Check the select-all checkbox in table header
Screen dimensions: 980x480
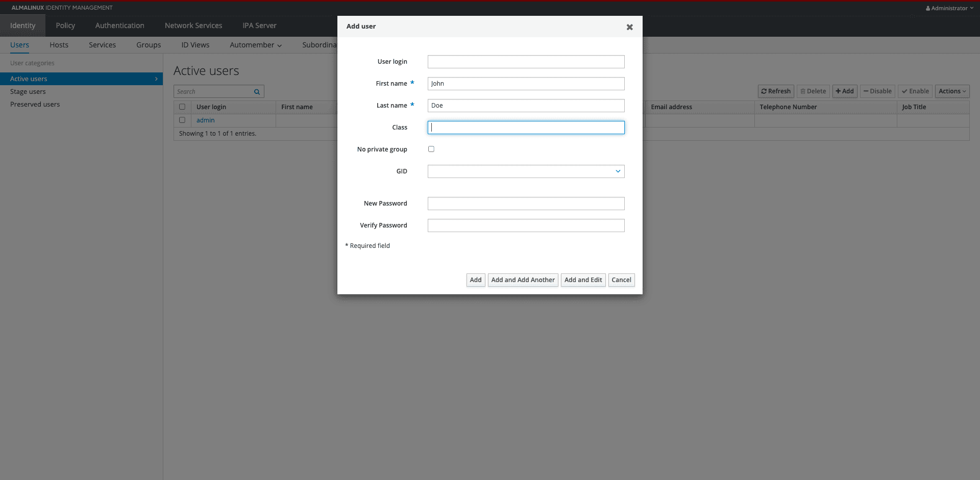[182, 107]
